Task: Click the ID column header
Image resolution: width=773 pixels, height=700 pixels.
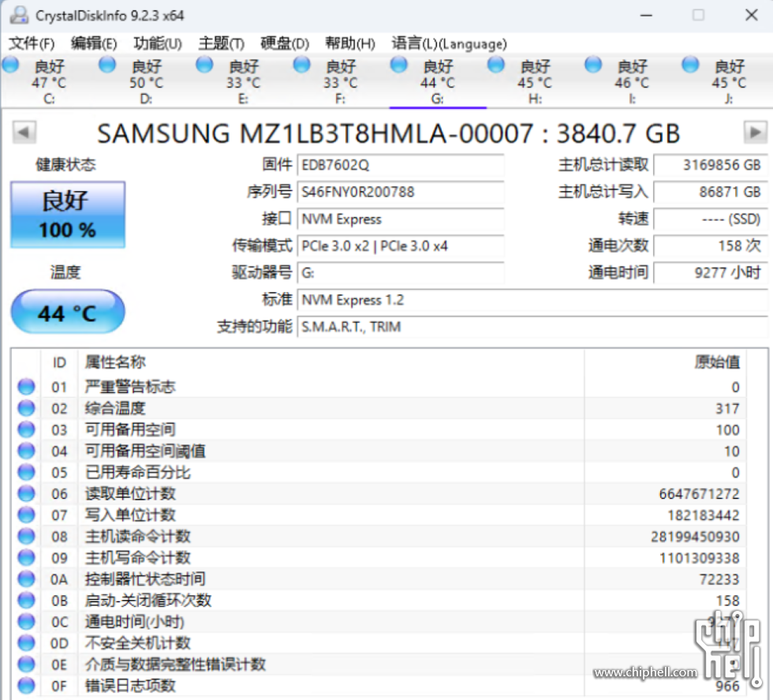Action: 59,362
